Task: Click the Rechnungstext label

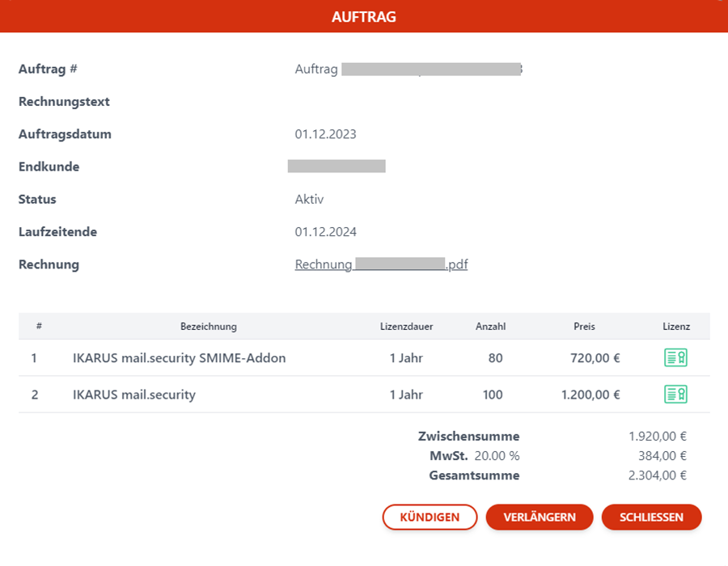Action: click(64, 102)
